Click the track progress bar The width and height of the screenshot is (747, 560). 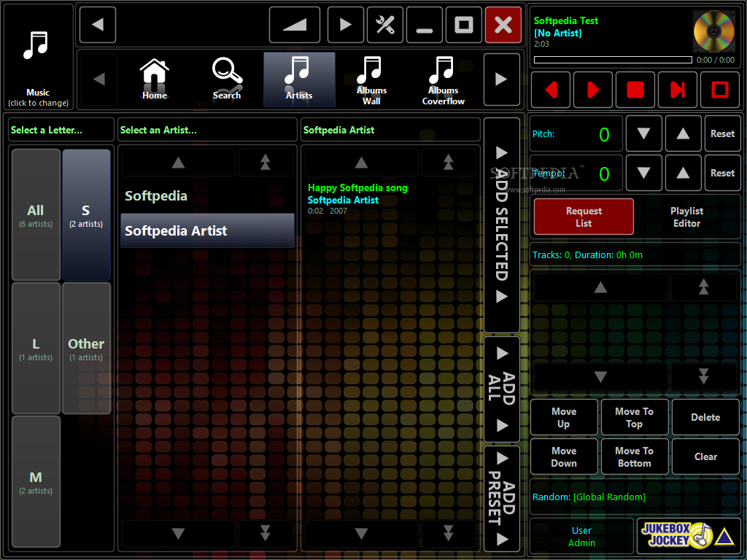point(613,60)
